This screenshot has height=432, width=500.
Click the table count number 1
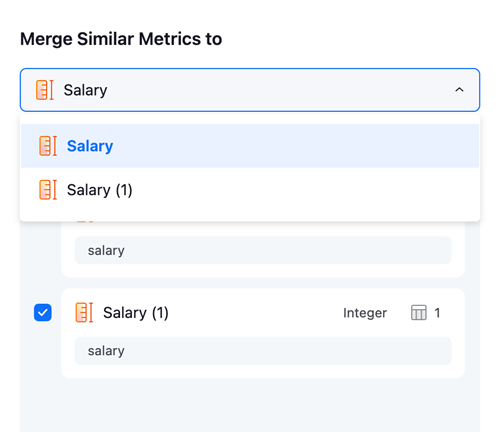coord(437,313)
